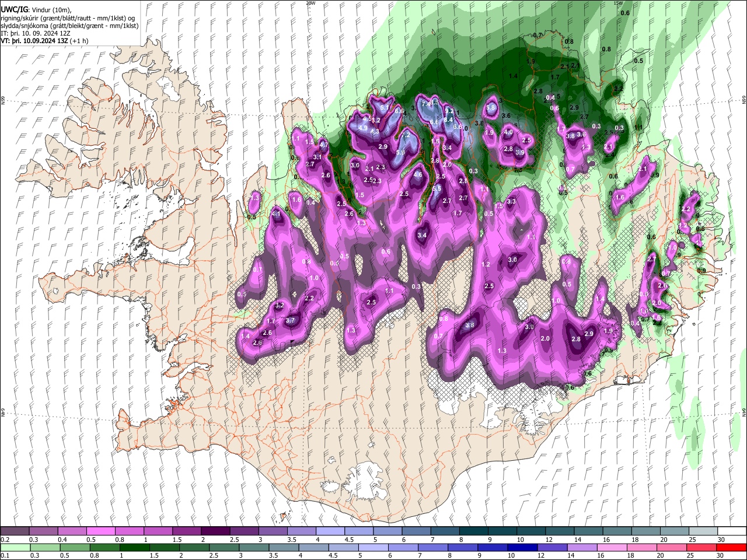The image size is (747, 560).
Task: Click the '15W' longitude label at top edge
Action: coord(618,3)
